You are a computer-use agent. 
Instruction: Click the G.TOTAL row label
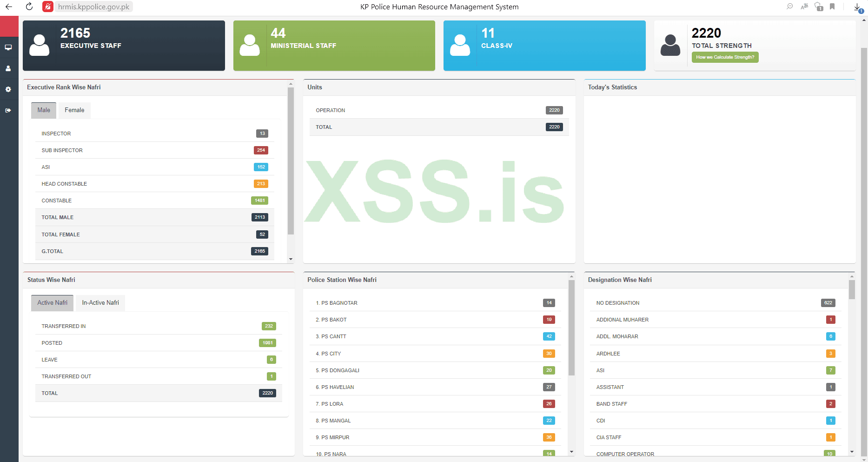click(x=53, y=251)
